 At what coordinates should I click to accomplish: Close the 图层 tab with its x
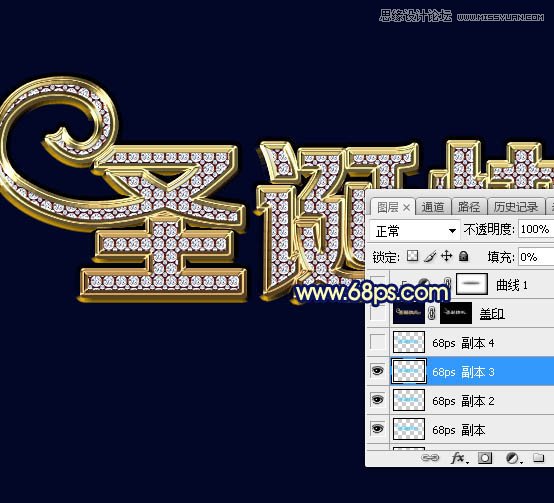click(407, 208)
